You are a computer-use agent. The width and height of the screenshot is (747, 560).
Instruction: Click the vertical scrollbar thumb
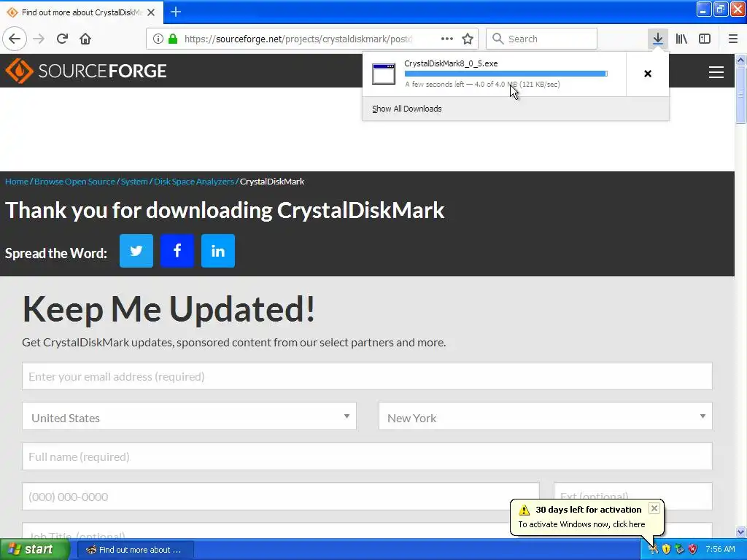click(x=741, y=95)
